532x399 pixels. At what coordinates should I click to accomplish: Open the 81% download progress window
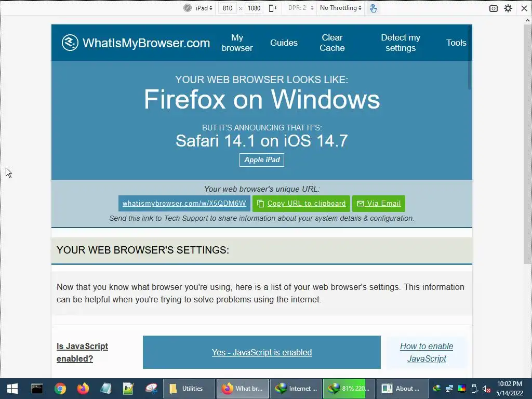349,389
